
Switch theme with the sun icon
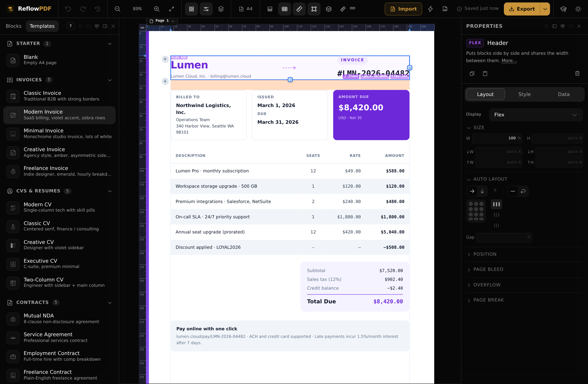[578, 9]
